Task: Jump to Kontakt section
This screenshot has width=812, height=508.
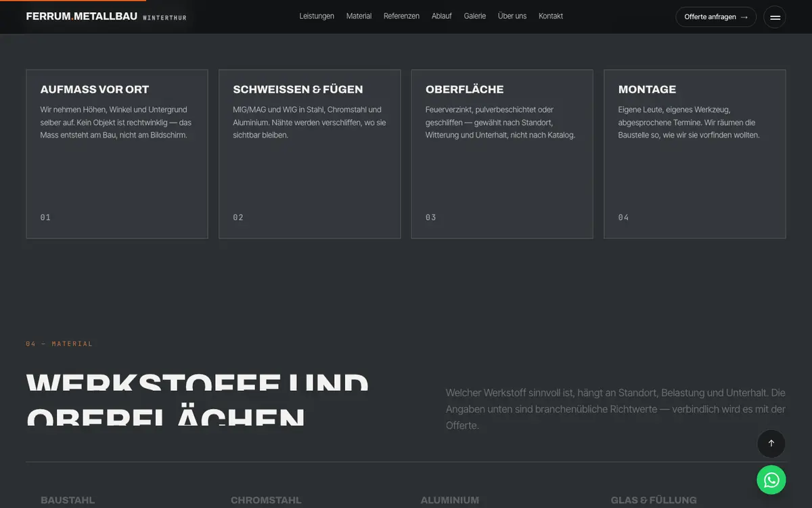Action: pos(551,16)
